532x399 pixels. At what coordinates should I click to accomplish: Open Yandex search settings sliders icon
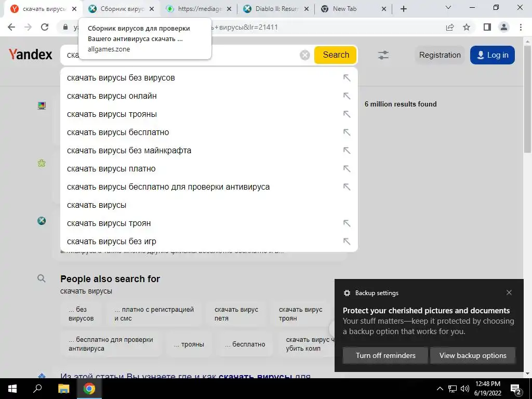[383, 55]
